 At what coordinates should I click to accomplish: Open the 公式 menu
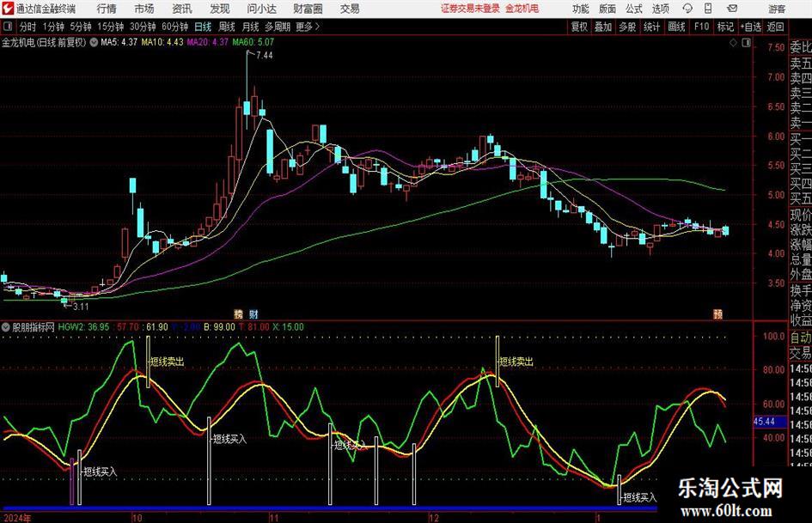[x=634, y=9]
